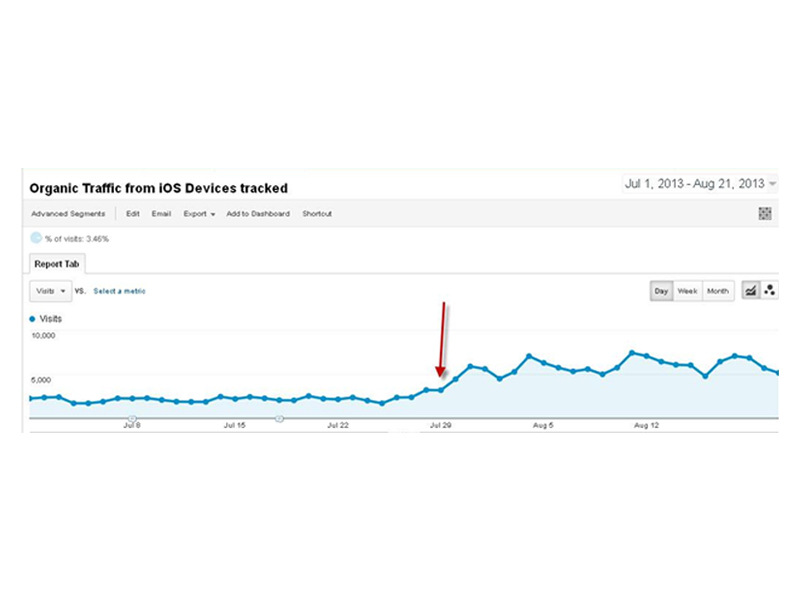Toggle Week granularity view

pyautogui.click(x=687, y=291)
